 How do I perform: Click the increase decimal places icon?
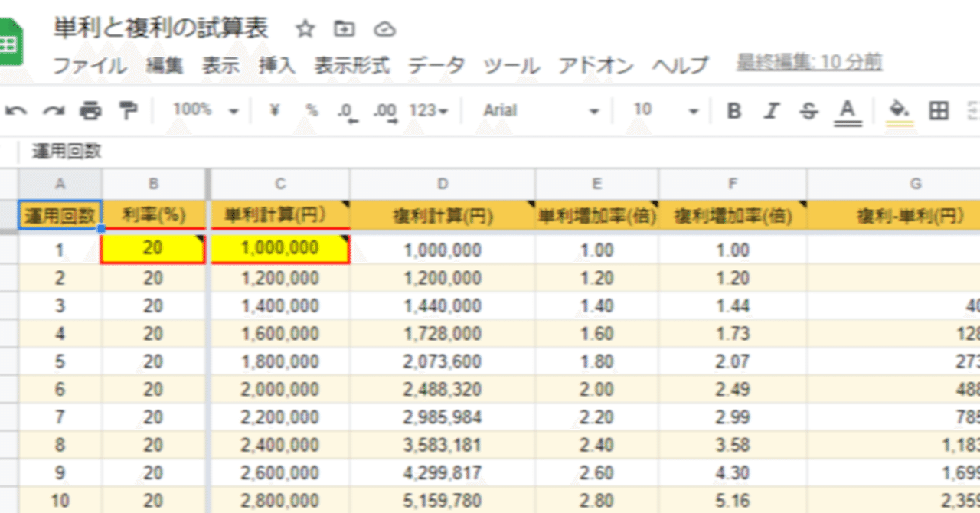click(385, 110)
